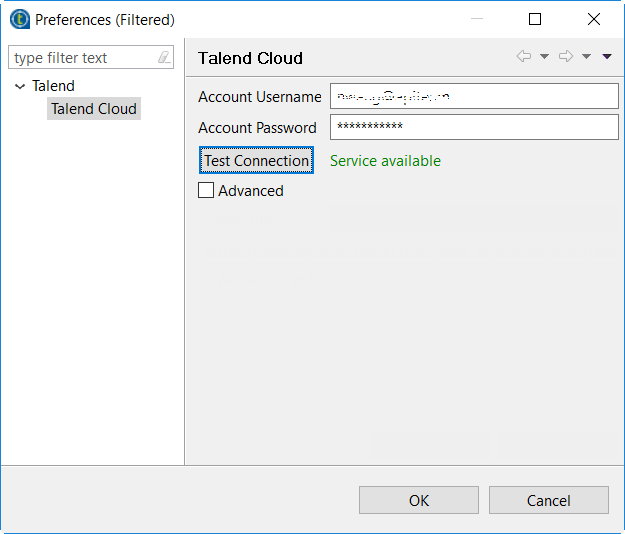Viewport: 625px width, 534px height.
Task: Select the Talend category in tree
Action: click(x=53, y=87)
